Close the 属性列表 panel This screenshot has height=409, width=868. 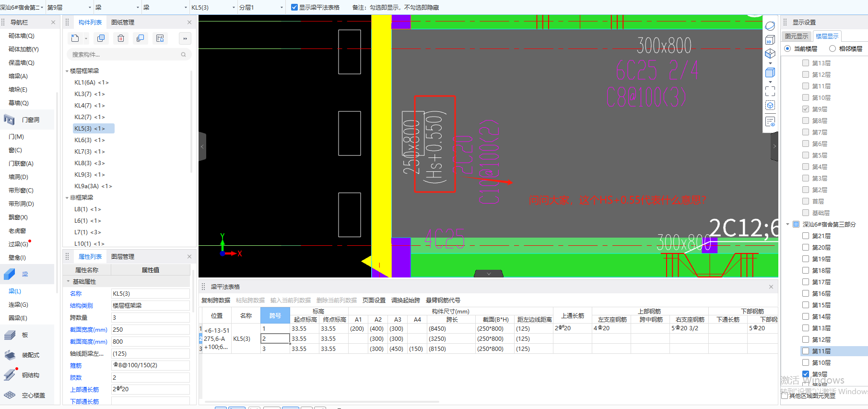pyautogui.click(x=189, y=256)
